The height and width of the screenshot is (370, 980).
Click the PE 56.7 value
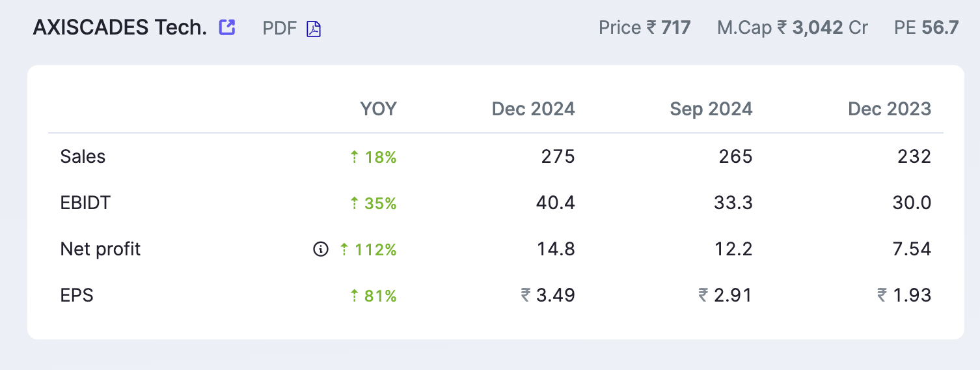940,28
